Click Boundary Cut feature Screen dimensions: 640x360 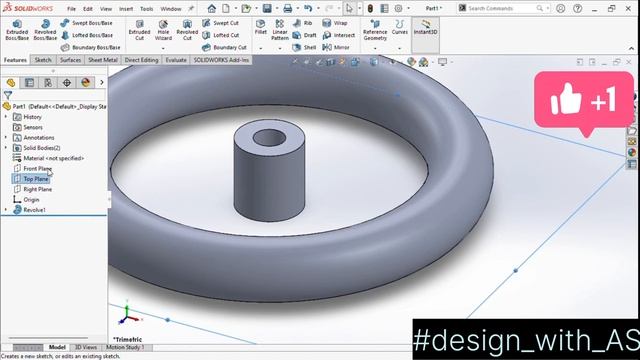224,47
